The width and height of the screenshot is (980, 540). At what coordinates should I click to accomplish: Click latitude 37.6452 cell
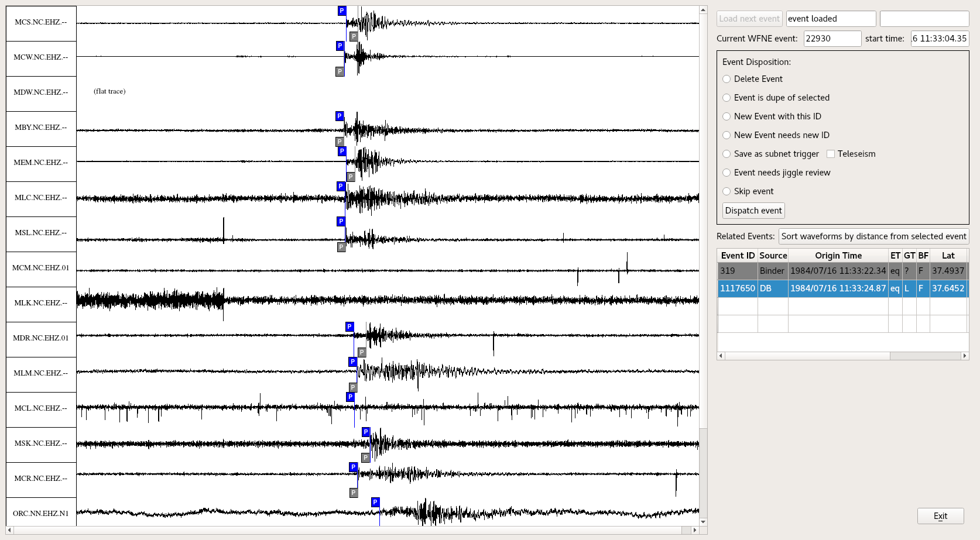[948, 288]
